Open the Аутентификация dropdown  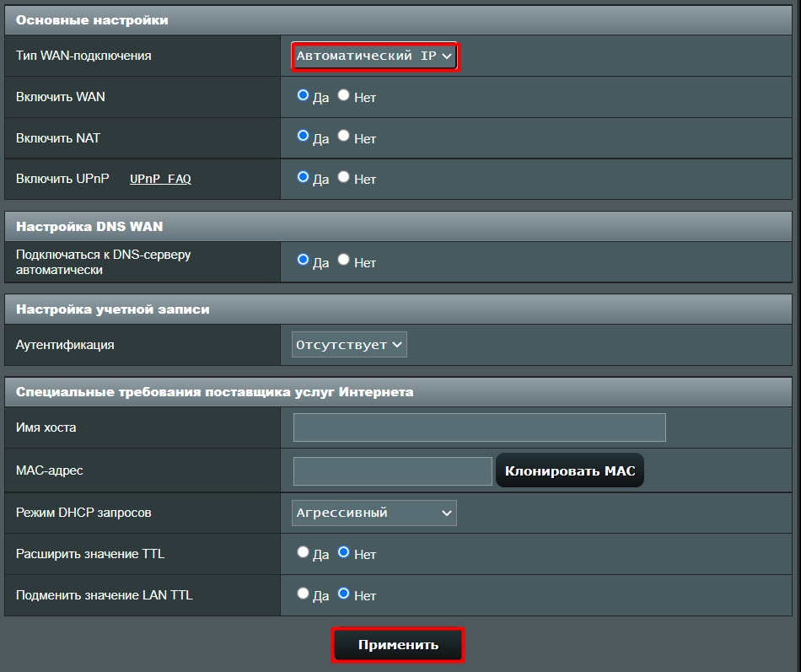(349, 345)
